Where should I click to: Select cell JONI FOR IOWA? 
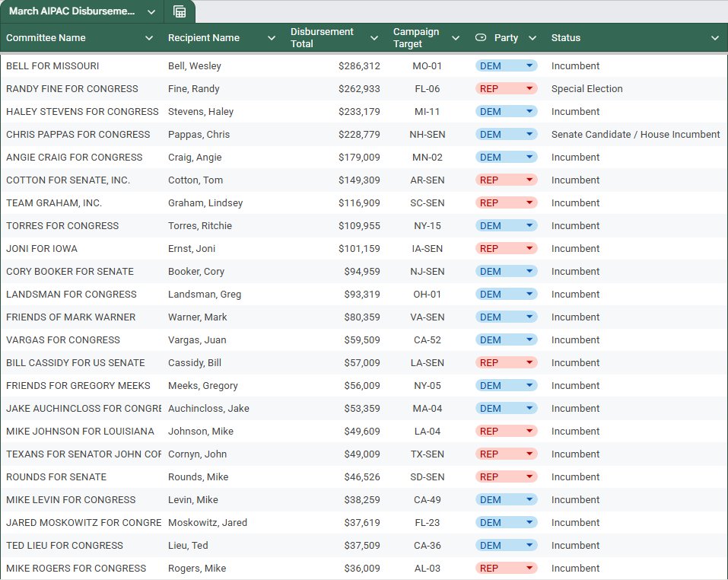point(81,248)
